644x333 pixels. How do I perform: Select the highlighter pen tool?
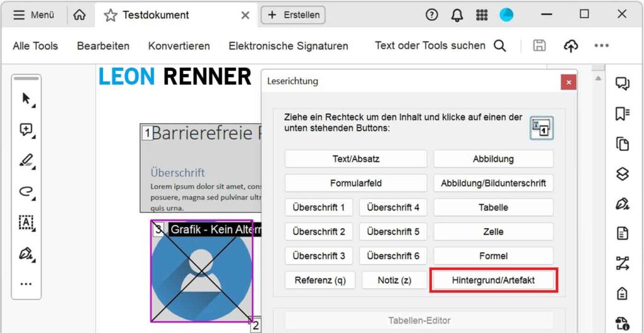pos(26,161)
